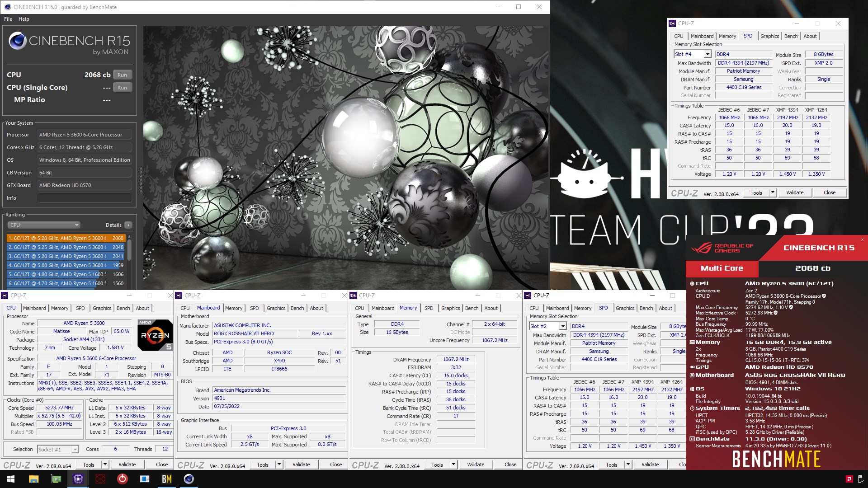Image resolution: width=868 pixels, height=488 pixels.
Task: Click the GPU icon in BenchMate panel
Action: tap(692, 367)
